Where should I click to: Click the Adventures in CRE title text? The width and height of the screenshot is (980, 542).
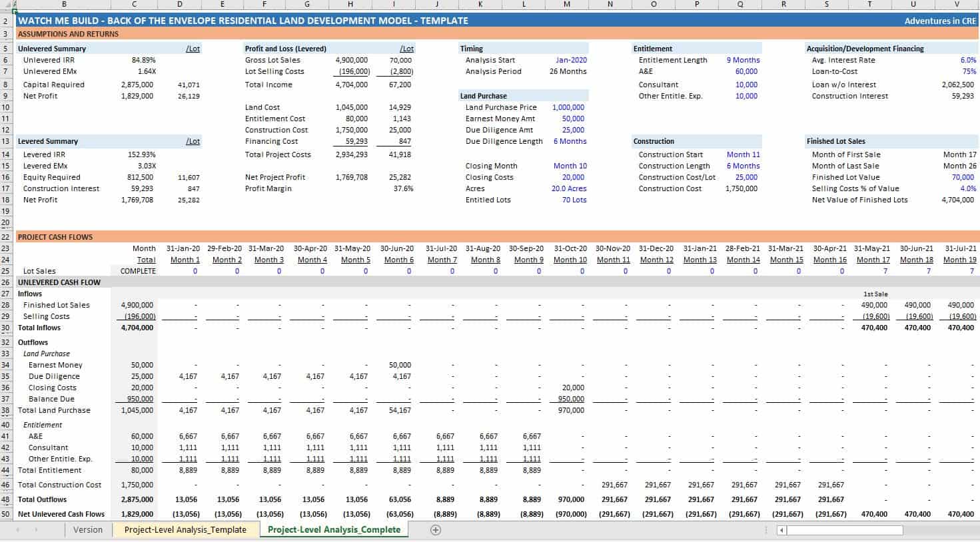(x=939, y=21)
